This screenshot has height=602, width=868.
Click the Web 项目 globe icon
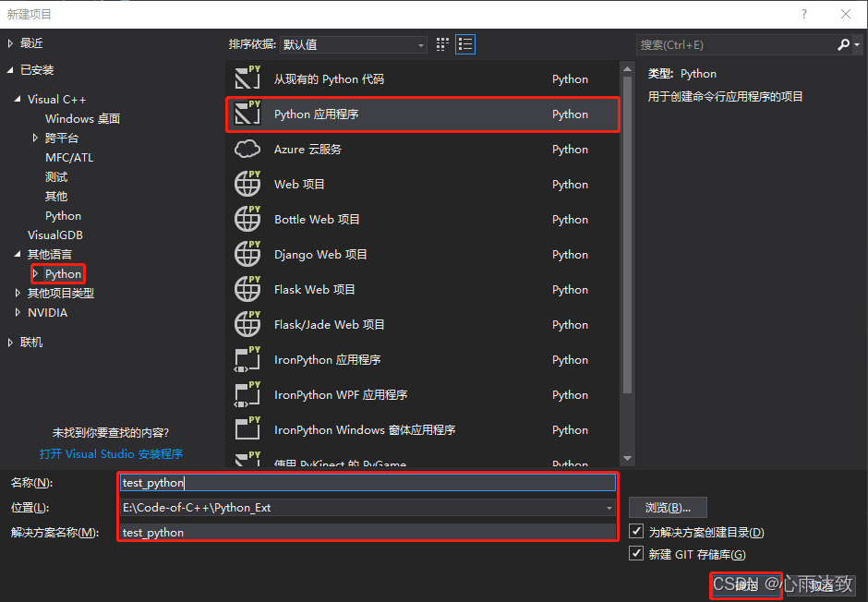point(247,183)
